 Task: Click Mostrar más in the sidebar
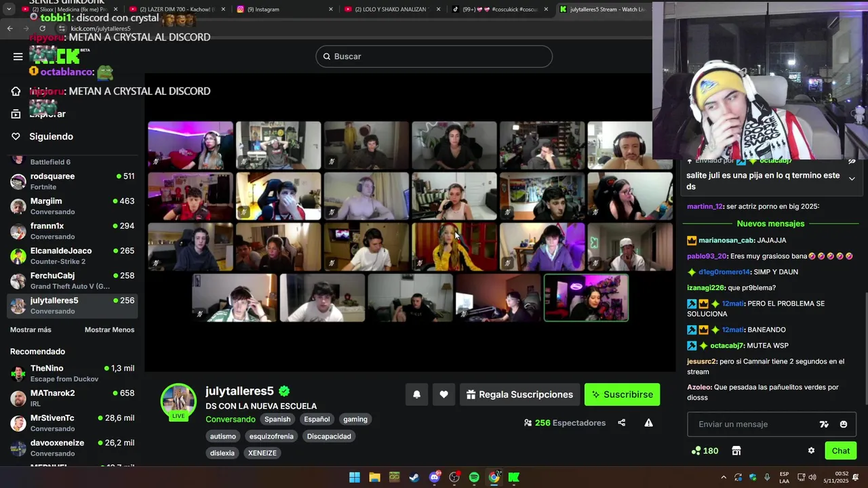point(31,329)
